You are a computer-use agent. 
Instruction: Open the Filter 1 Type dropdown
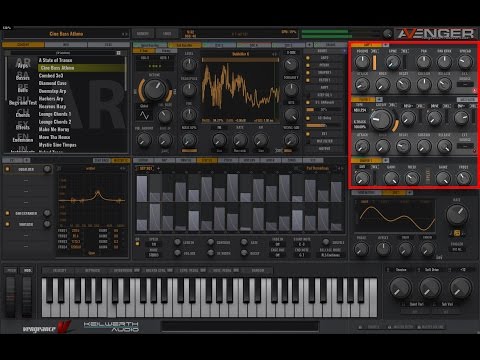[360, 110]
